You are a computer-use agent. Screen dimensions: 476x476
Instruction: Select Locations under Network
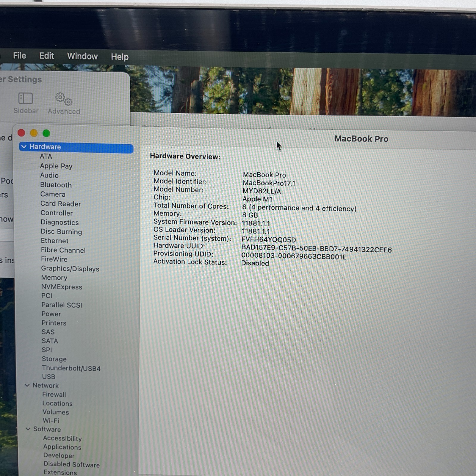(x=57, y=403)
